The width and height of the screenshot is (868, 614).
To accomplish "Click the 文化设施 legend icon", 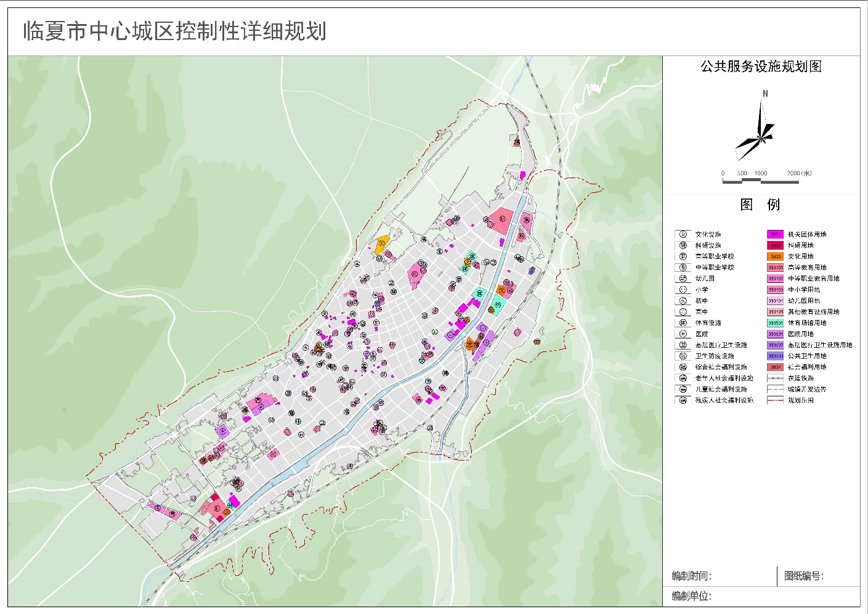I will point(683,234).
